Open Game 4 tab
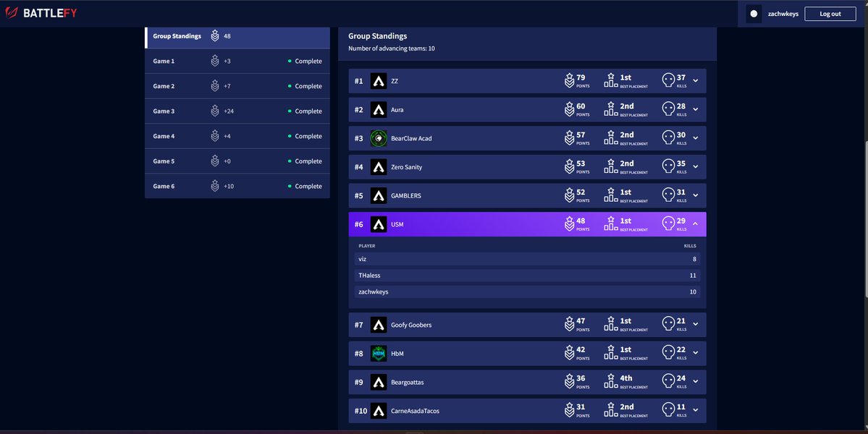This screenshot has width=868, height=434. point(237,136)
